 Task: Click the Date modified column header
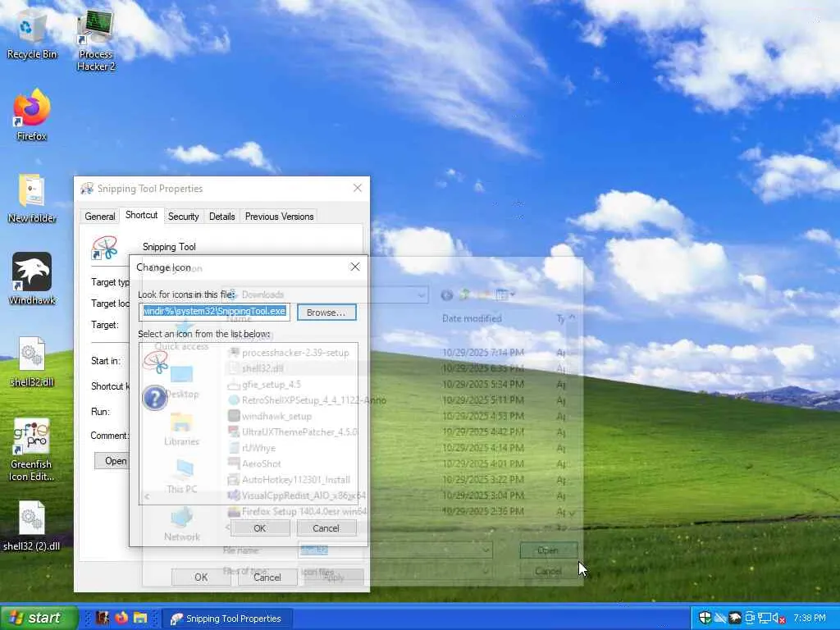(472, 318)
